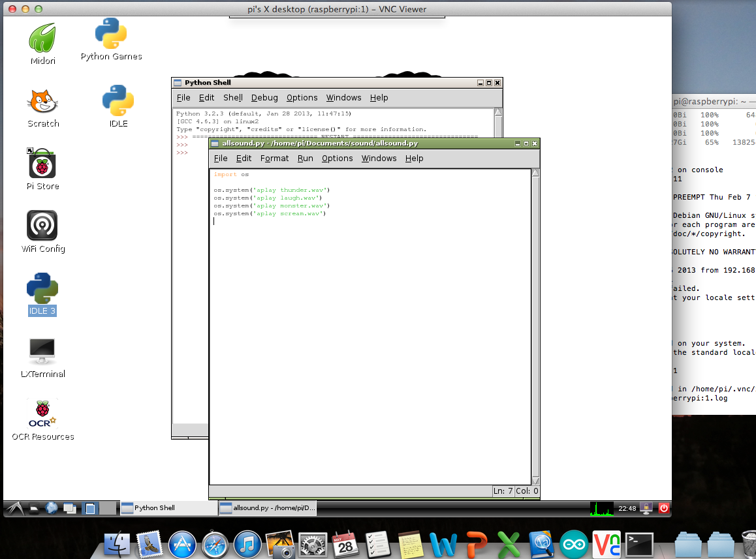
Task: Launch Scratch from the desktop
Action: pyautogui.click(x=43, y=102)
